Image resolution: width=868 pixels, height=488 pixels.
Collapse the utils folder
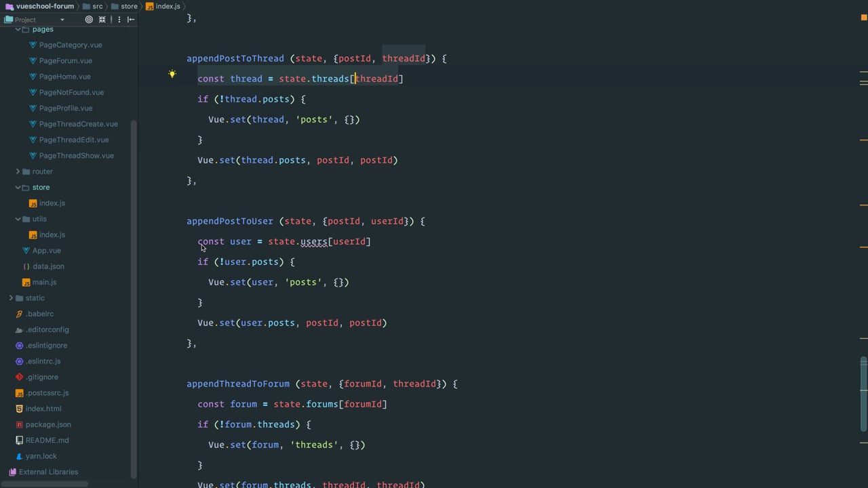point(18,219)
